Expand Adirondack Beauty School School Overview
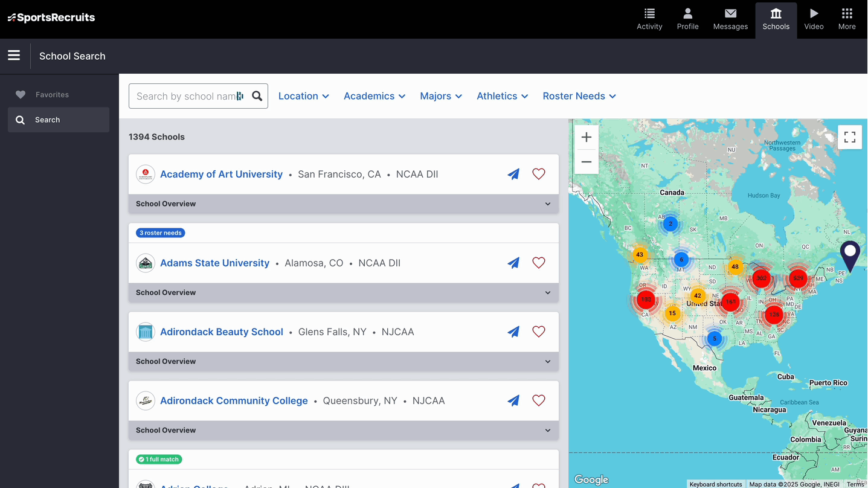Screen dimensions: 868x488 (x=344, y=361)
